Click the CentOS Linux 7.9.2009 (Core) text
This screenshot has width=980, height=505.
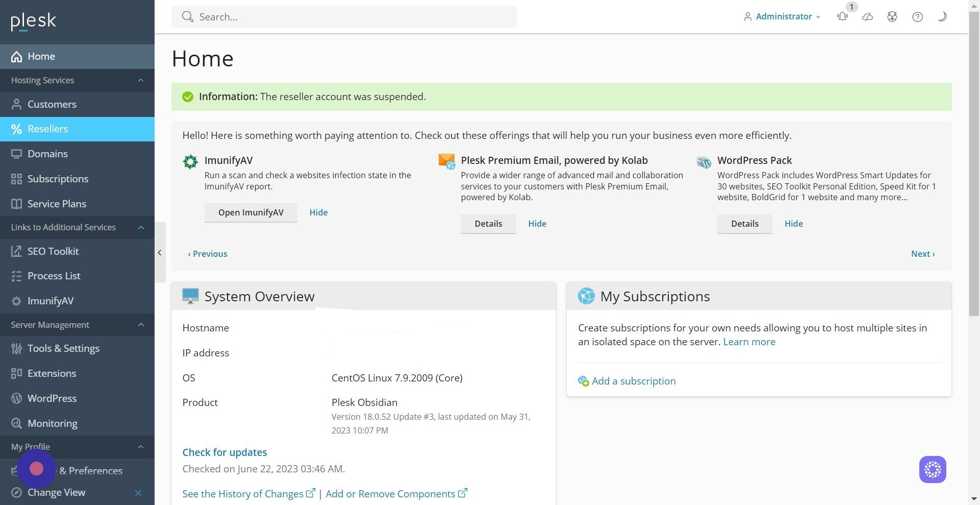coord(397,378)
